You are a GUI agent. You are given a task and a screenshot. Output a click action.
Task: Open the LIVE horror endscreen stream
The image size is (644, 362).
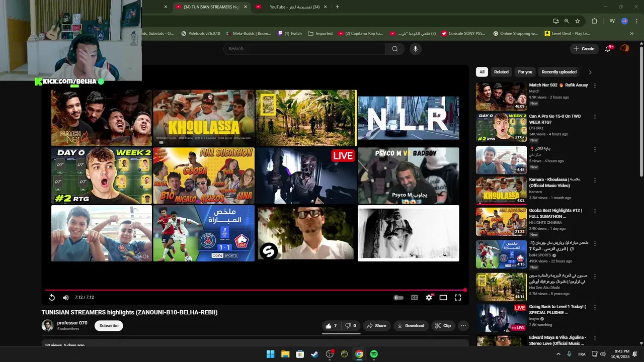[x=306, y=175]
